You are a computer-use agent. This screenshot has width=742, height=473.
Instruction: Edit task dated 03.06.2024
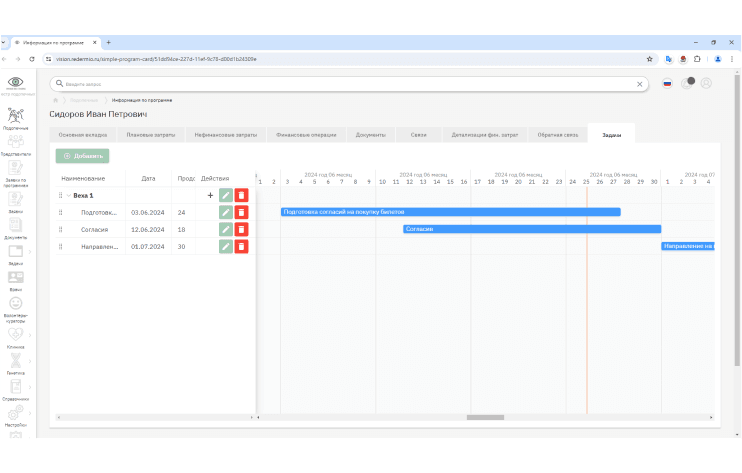(226, 212)
